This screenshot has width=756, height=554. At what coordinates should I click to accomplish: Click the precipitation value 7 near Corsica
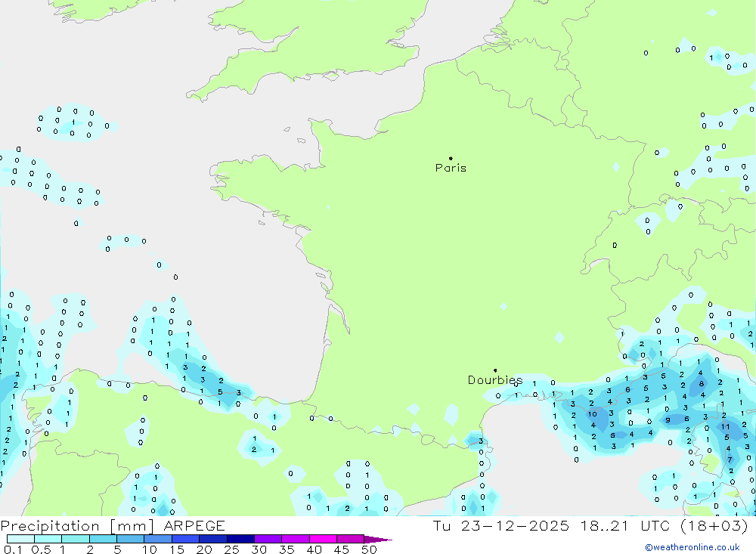pyautogui.click(x=730, y=460)
